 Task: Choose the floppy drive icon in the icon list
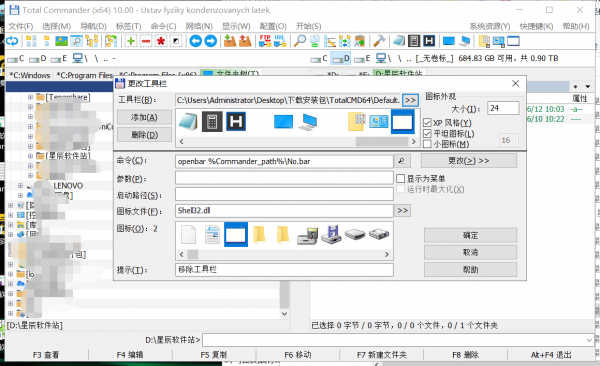331,234
